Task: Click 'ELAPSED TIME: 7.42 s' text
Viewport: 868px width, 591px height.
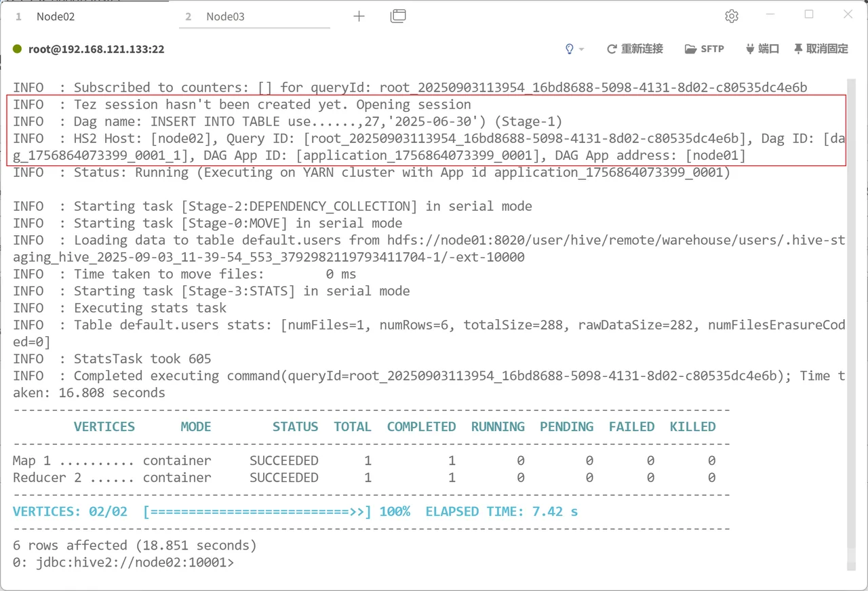Action: click(x=502, y=512)
